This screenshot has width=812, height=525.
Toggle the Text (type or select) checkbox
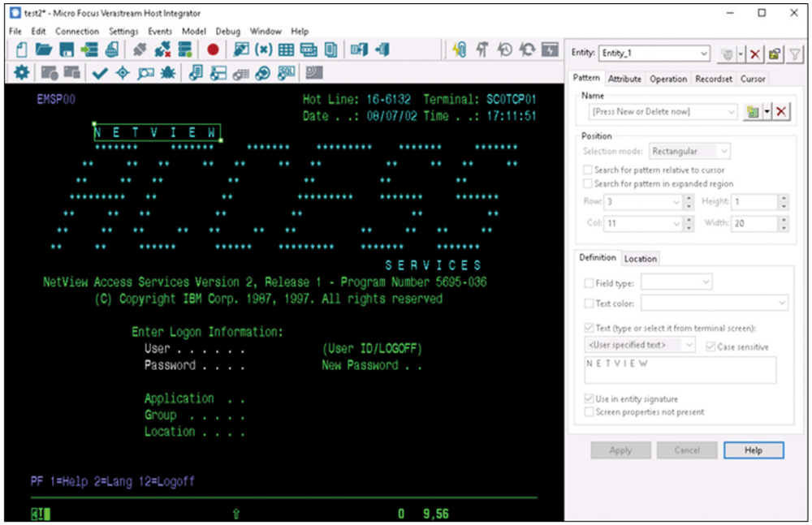589,328
